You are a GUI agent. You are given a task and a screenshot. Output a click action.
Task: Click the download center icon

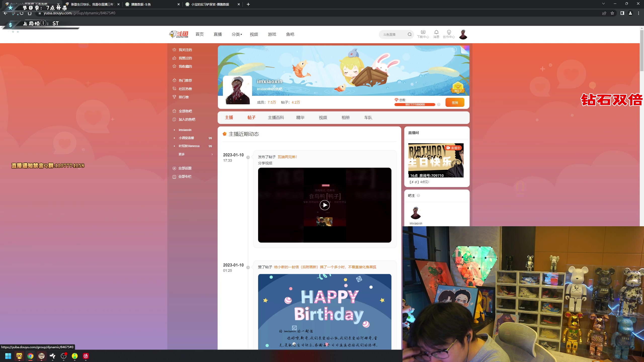click(x=423, y=32)
